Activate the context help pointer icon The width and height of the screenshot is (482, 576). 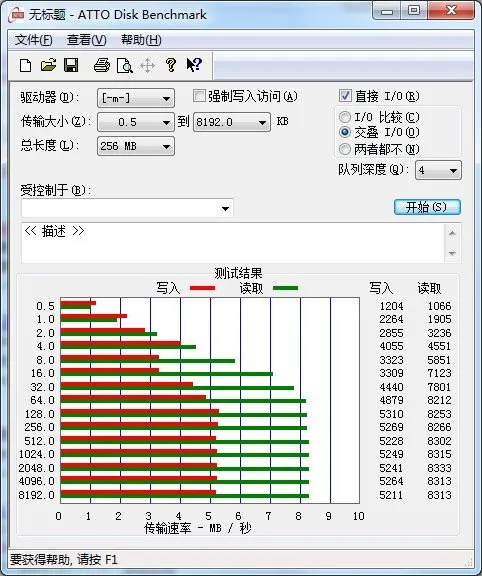point(194,65)
